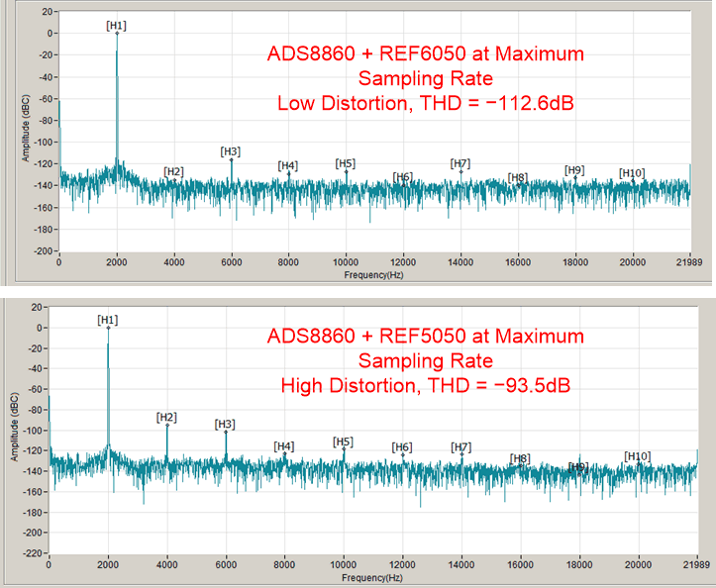Click the Frequency(Hz) axis label of REF5050 plot
The image size is (716, 588).
click(x=372, y=578)
